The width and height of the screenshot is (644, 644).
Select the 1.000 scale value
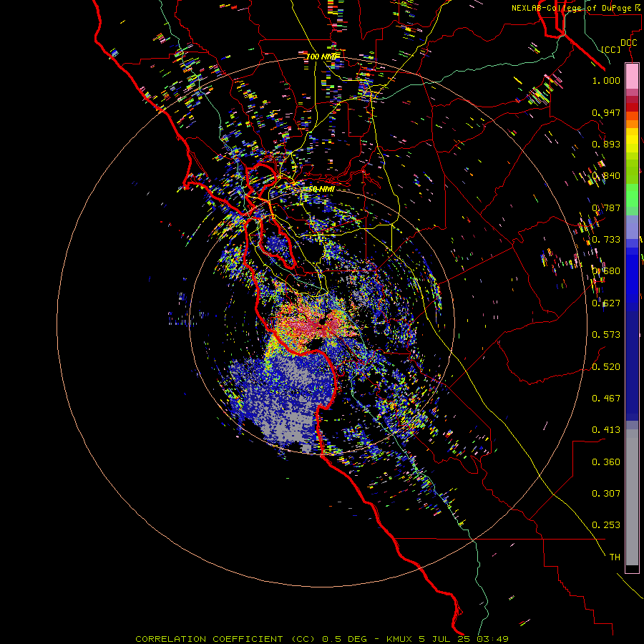click(606, 80)
